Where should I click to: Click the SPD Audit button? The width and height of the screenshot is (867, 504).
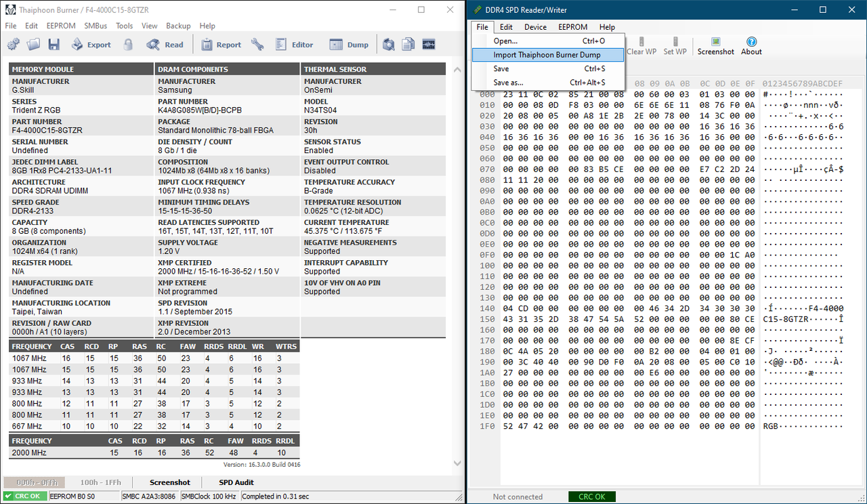pos(236,482)
